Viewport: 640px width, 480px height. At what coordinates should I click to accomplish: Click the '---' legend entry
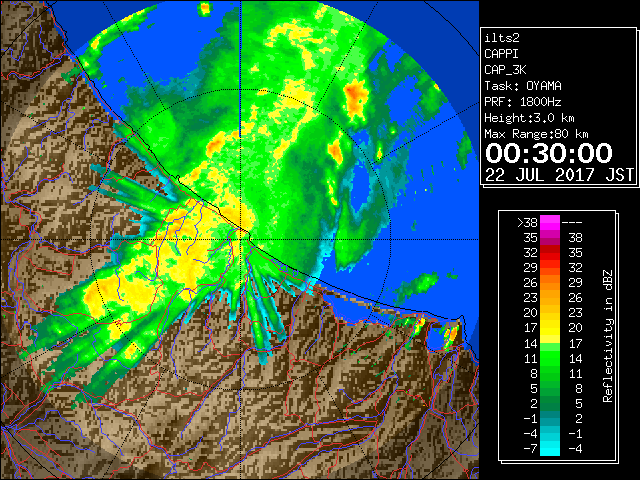pyautogui.click(x=572, y=222)
